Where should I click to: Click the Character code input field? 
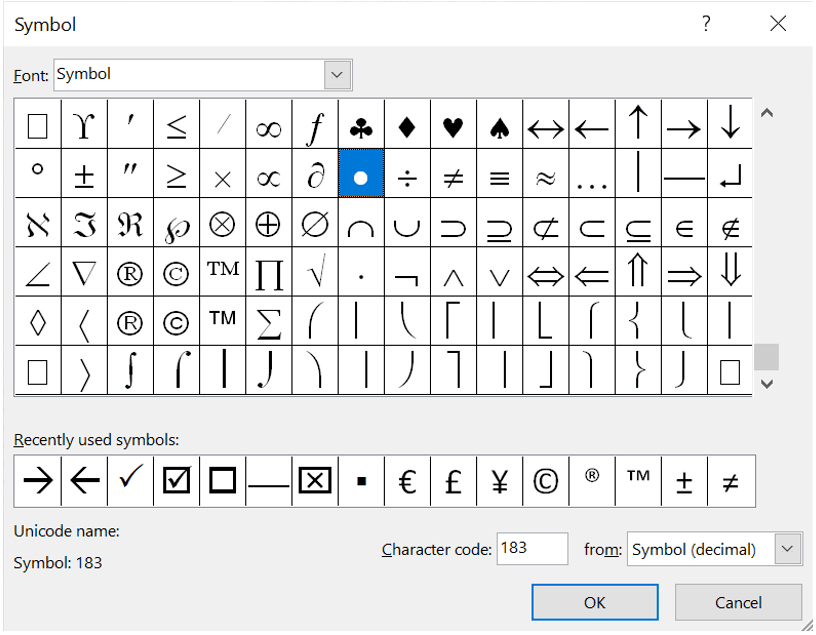point(531,549)
